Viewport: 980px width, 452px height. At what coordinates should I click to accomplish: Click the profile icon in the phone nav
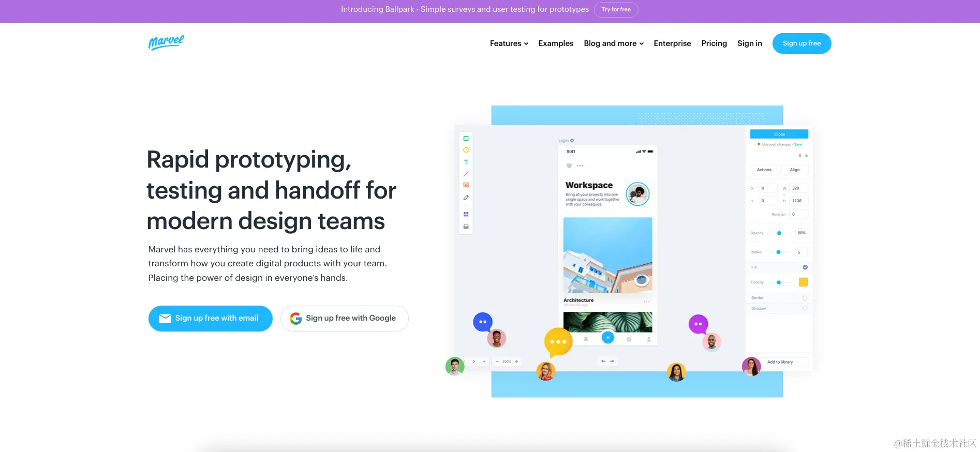point(648,339)
